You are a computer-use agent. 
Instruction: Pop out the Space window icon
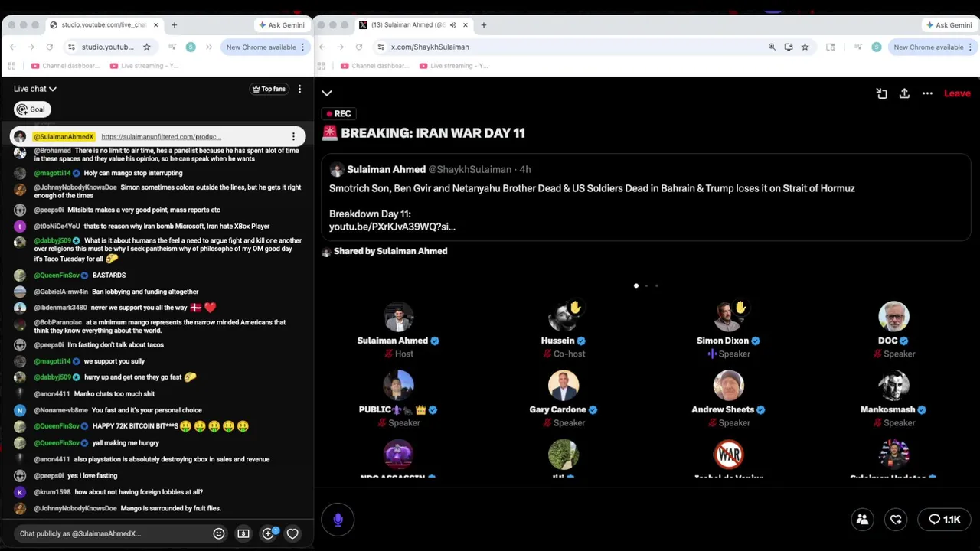pyautogui.click(x=882, y=93)
